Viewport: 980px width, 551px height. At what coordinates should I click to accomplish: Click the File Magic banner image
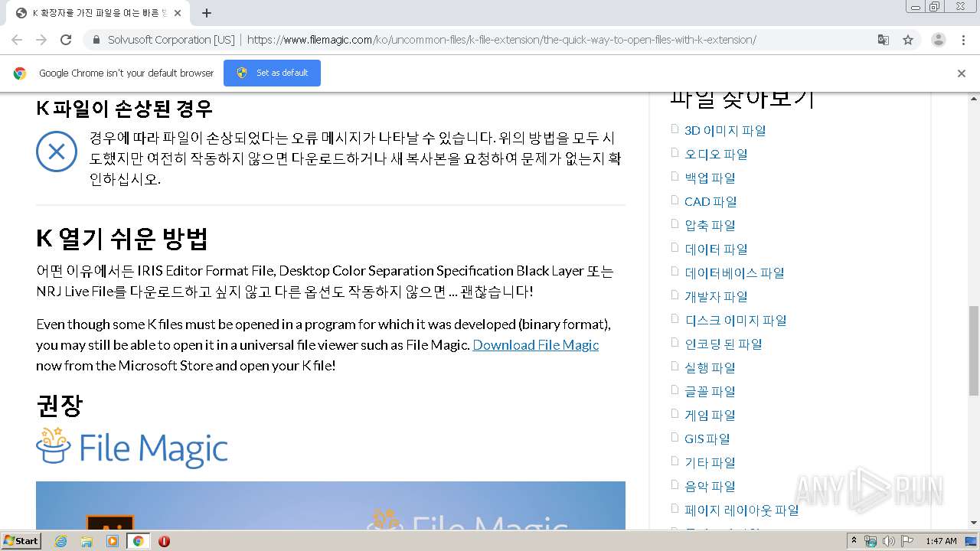click(331, 505)
